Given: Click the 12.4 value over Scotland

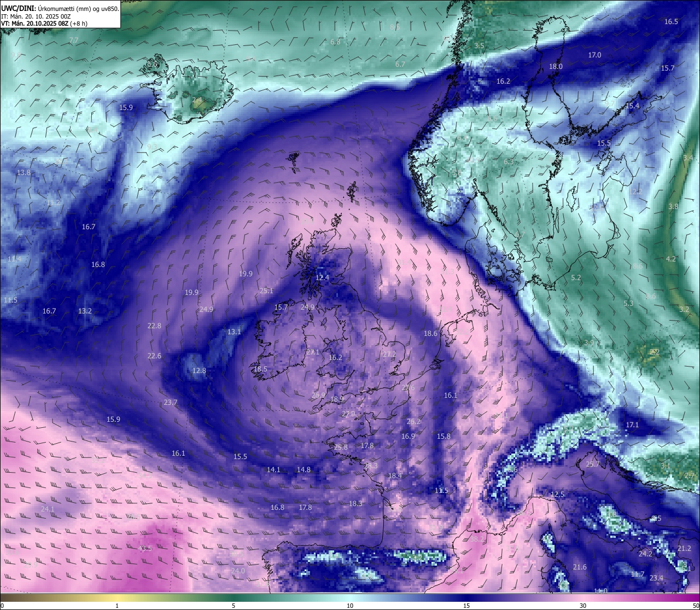Looking at the screenshot, I should (x=323, y=278).
